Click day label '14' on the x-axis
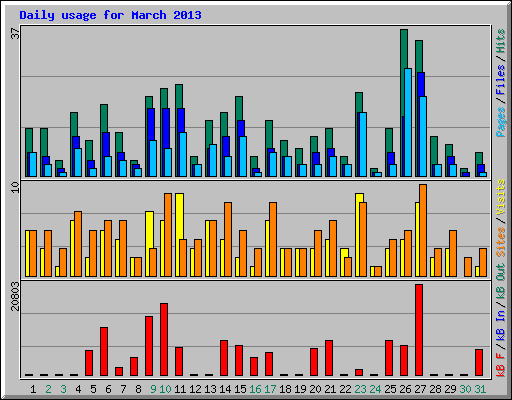 coord(225,389)
